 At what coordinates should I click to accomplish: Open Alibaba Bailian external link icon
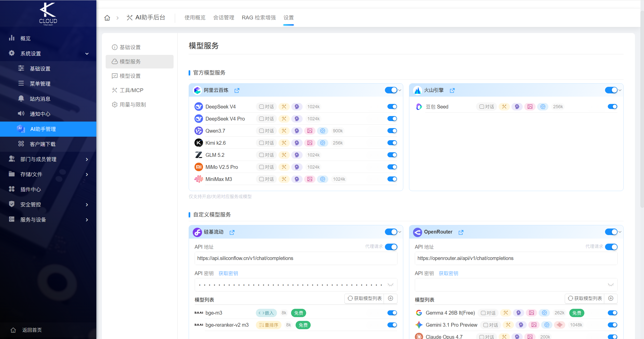[237, 90]
